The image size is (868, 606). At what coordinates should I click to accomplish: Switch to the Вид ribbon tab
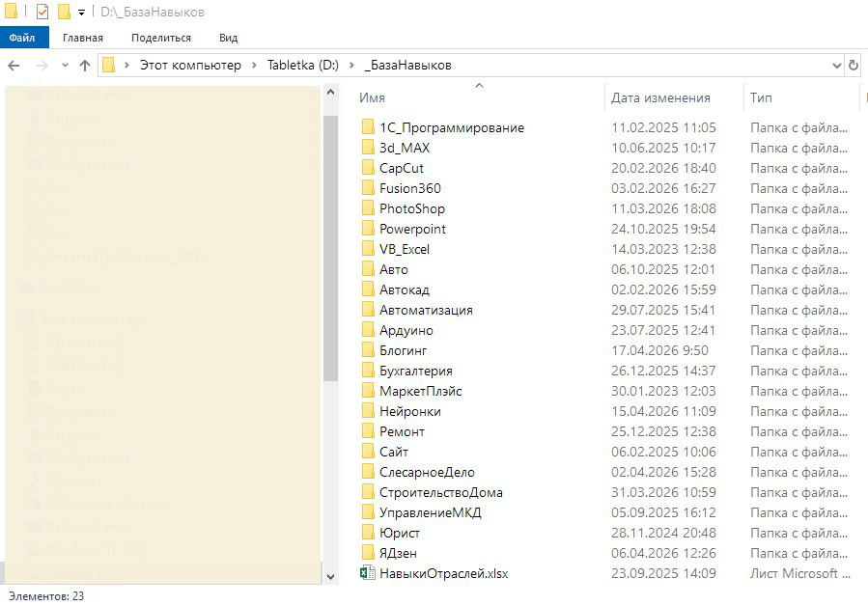point(228,38)
